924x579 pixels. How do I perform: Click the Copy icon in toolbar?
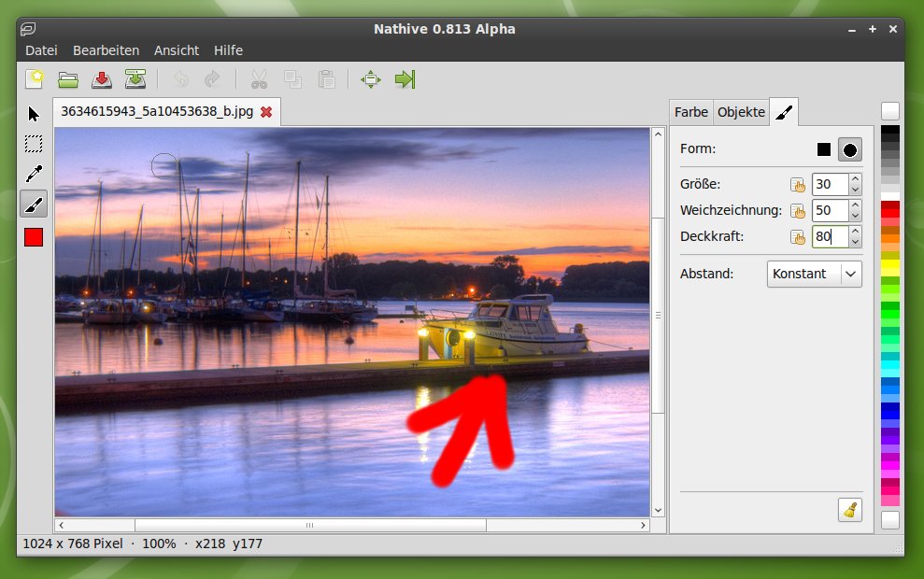[292, 79]
